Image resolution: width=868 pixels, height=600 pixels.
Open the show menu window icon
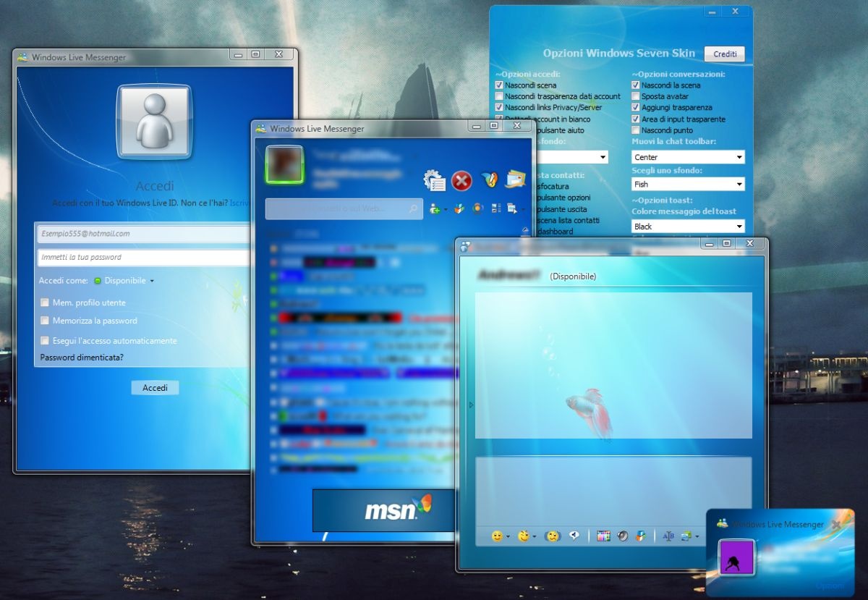coord(512,208)
